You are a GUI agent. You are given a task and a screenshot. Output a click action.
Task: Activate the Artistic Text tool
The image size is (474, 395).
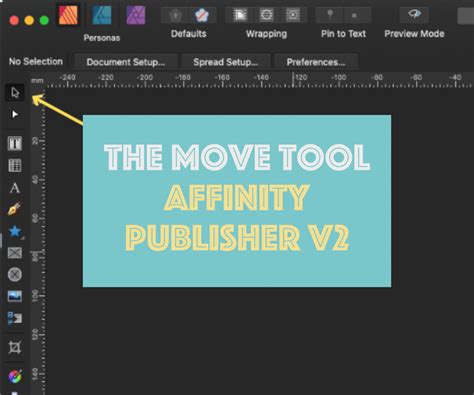pos(15,188)
